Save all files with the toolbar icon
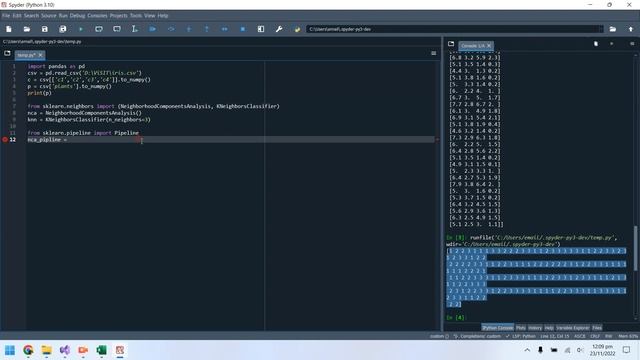The width and height of the screenshot is (640, 360). coord(62,29)
